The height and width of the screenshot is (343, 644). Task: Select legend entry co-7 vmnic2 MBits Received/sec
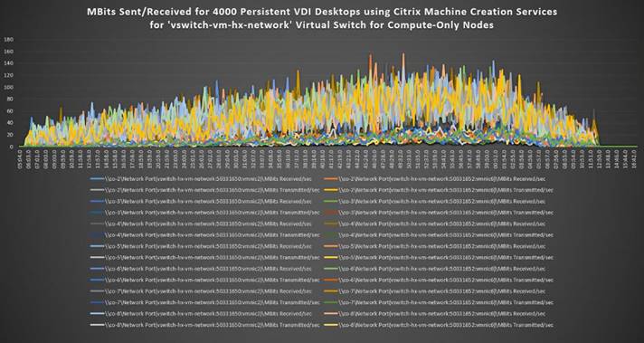(201, 291)
